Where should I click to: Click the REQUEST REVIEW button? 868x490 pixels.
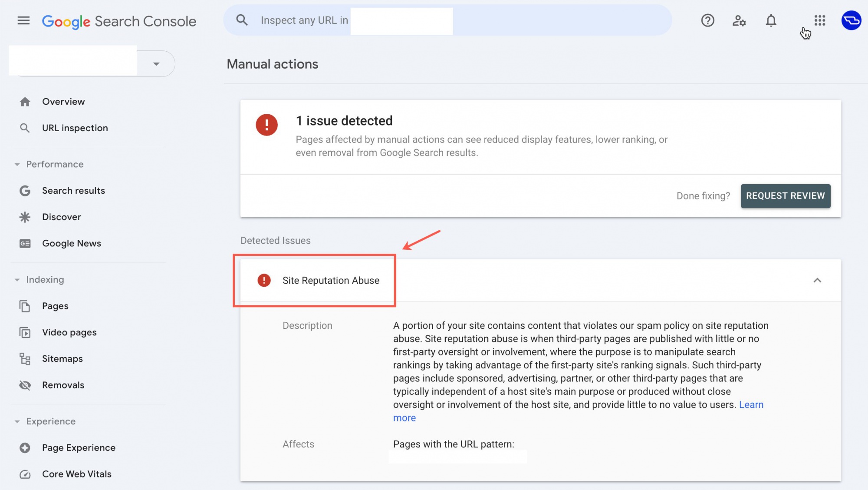[x=785, y=195]
